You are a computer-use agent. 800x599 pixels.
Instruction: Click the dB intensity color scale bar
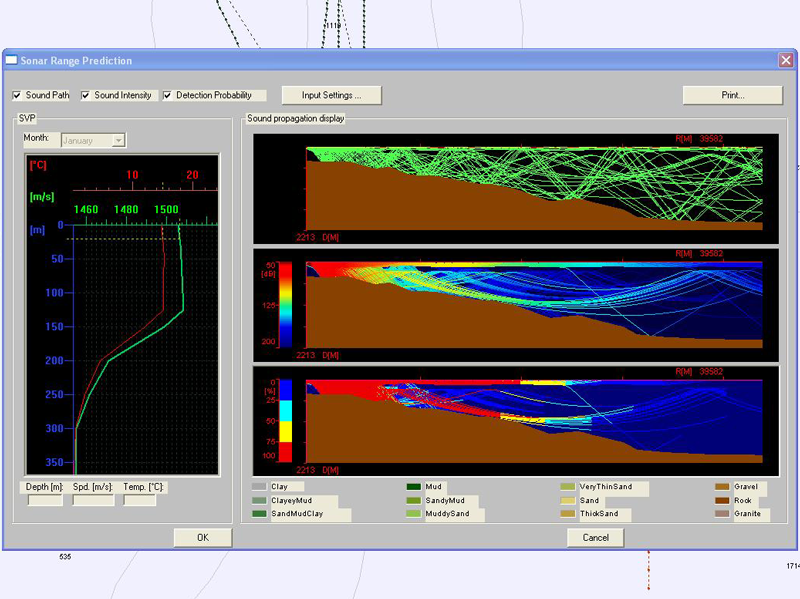pyautogui.click(x=285, y=305)
